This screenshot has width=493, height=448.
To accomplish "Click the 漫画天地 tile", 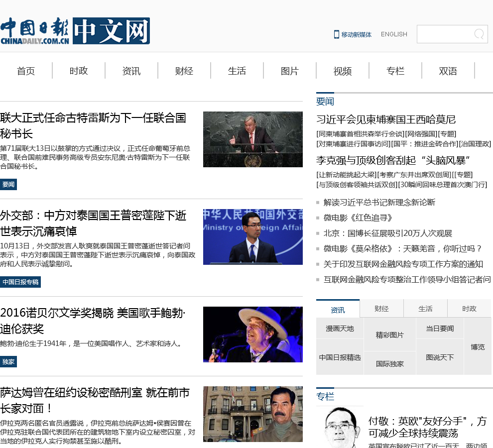I will click(340, 329).
